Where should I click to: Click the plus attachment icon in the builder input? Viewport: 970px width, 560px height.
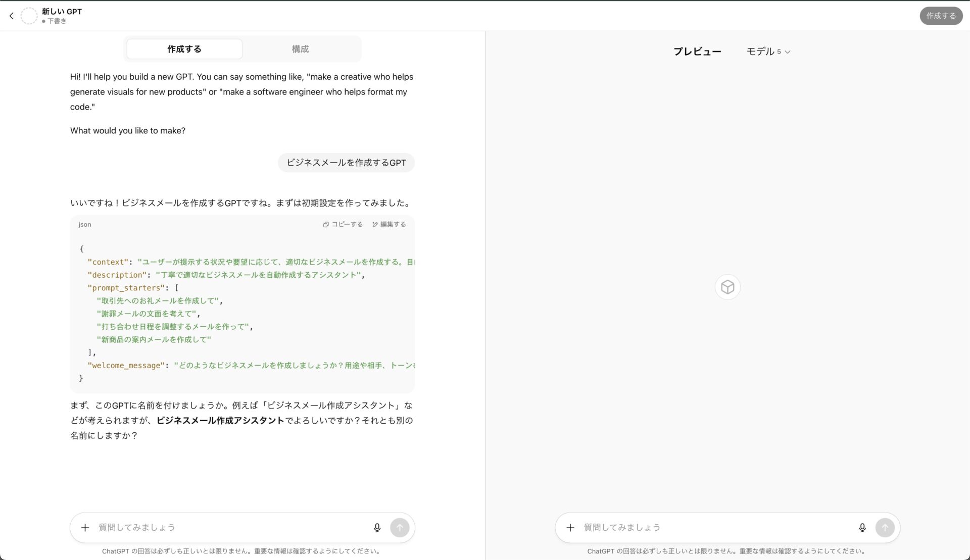tap(85, 527)
